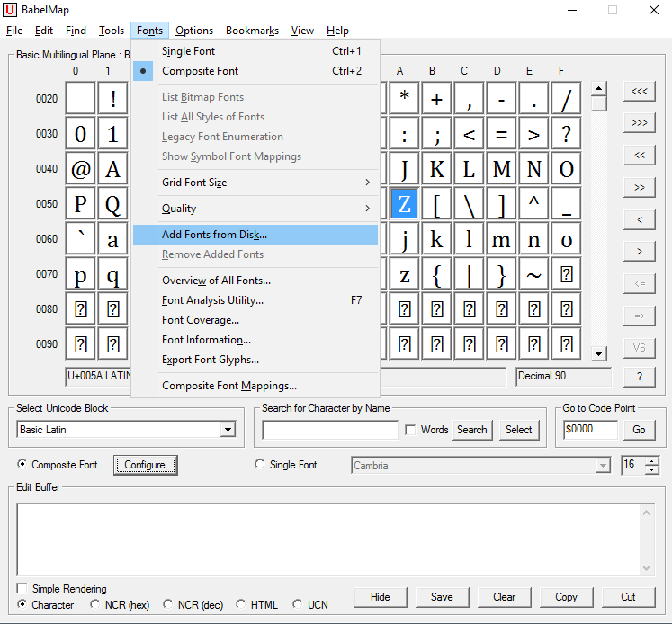Click the Search for Character input field
672x624 pixels.
(330, 430)
